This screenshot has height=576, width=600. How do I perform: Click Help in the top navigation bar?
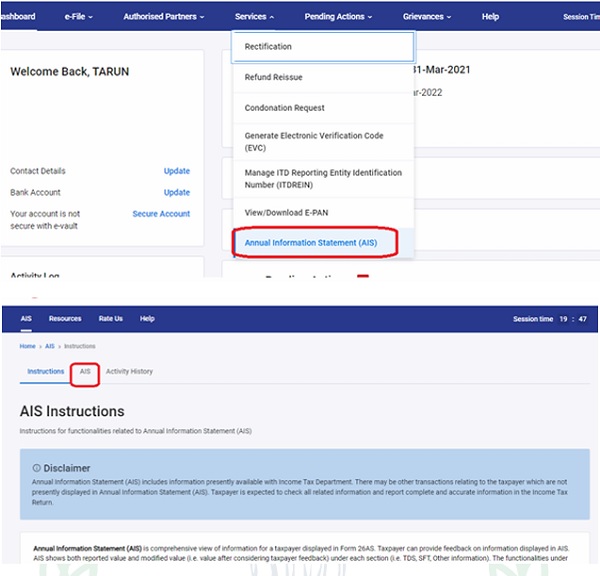point(490,16)
